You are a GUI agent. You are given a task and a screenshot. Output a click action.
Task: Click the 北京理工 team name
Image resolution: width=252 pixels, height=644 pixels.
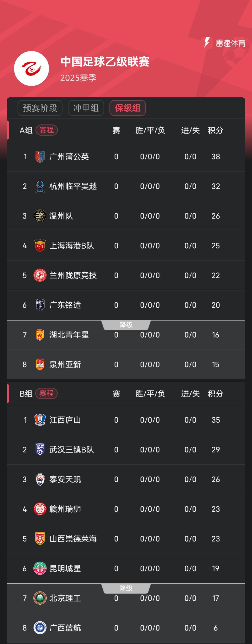click(65, 598)
